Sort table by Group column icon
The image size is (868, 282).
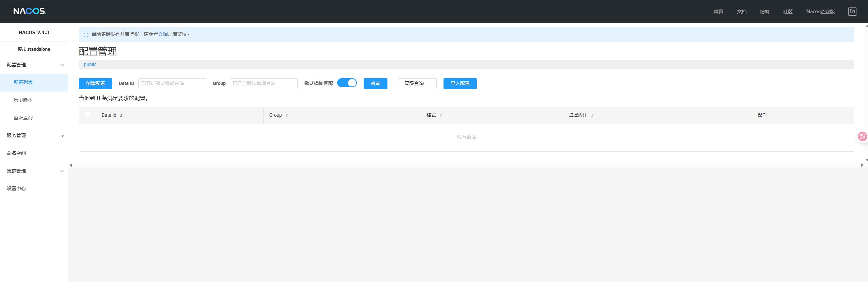pyautogui.click(x=287, y=115)
